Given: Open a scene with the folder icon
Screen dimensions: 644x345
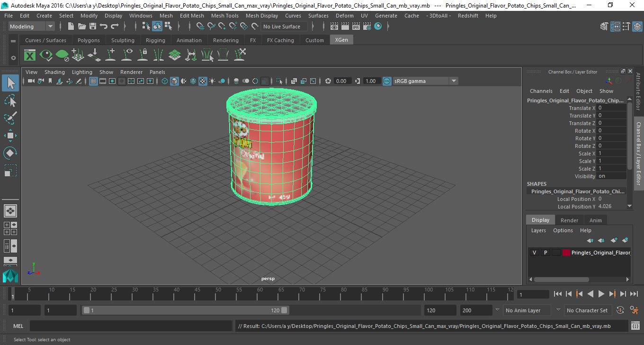Looking at the screenshot, I should 82,27.
